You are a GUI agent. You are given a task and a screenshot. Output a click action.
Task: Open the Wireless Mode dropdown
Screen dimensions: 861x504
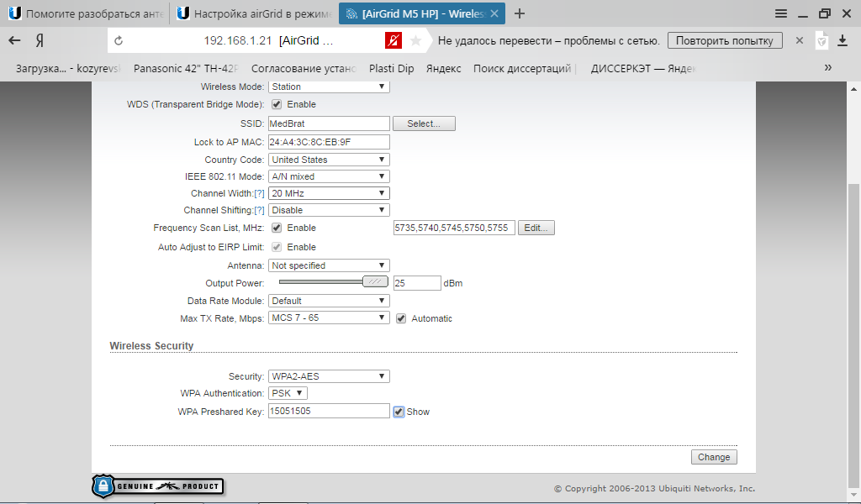[x=329, y=87]
